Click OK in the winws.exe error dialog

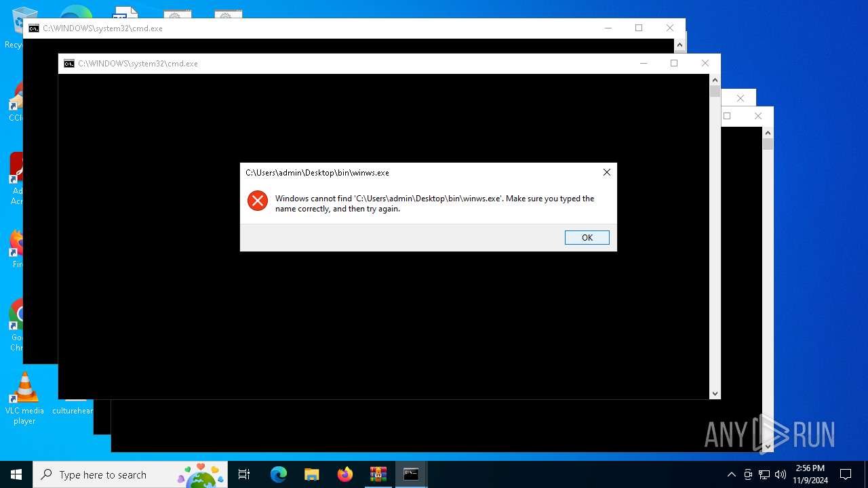tap(587, 237)
